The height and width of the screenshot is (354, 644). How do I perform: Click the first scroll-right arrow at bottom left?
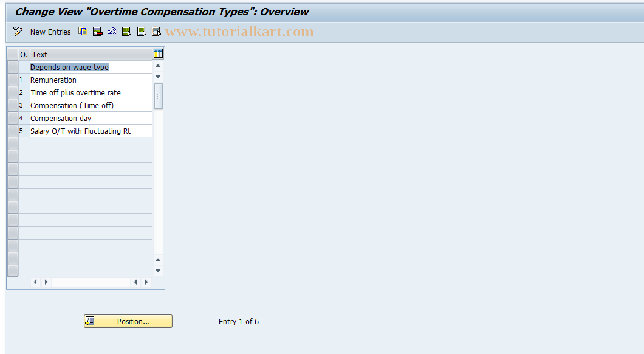(46, 282)
